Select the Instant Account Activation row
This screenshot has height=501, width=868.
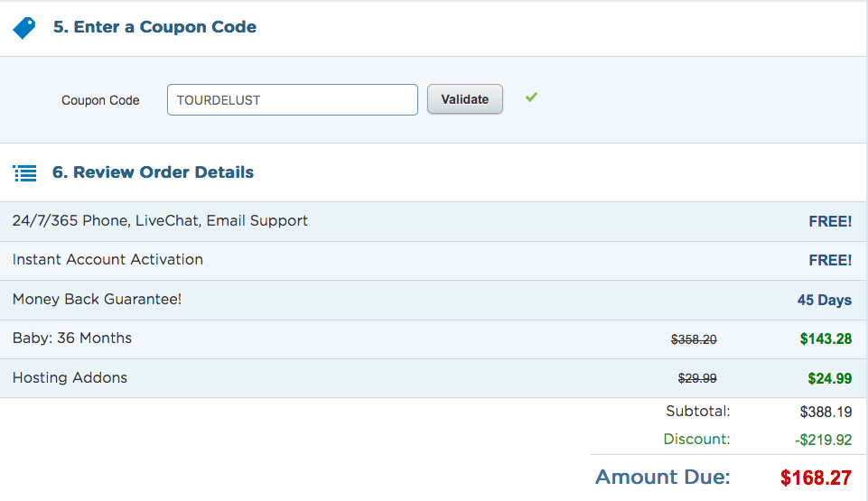[x=107, y=260]
